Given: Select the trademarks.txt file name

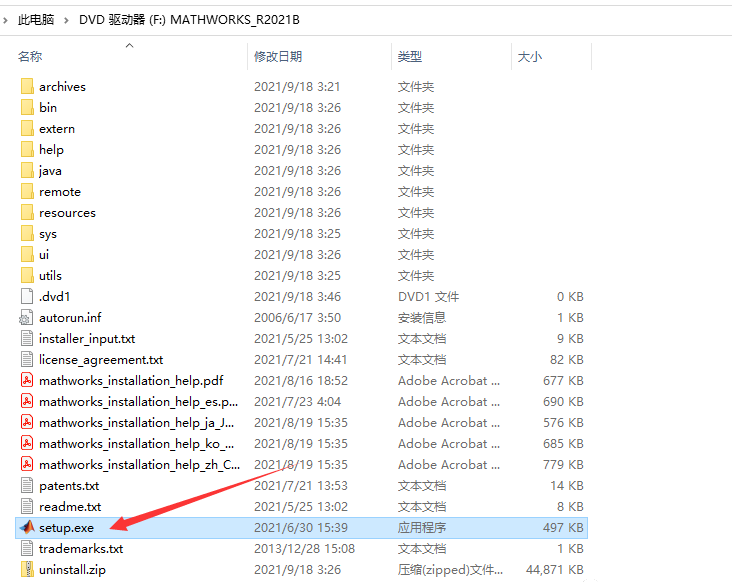Looking at the screenshot, I should point(81,548).
